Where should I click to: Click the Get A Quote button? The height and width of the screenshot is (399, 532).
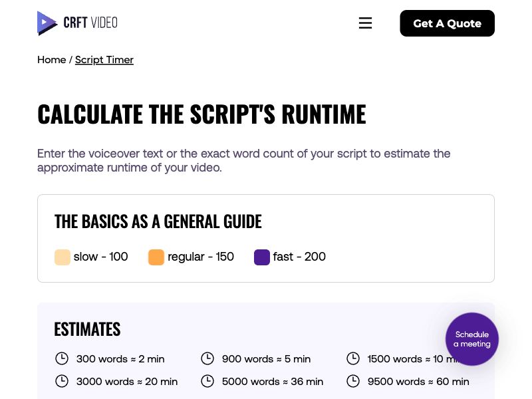click(447, 23)
